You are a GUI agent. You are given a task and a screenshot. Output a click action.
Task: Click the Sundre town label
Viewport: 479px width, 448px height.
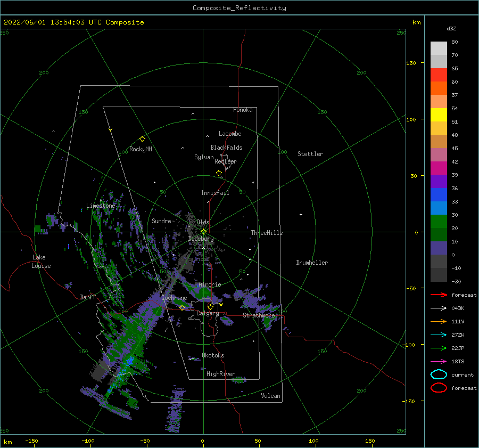[161, 221]
